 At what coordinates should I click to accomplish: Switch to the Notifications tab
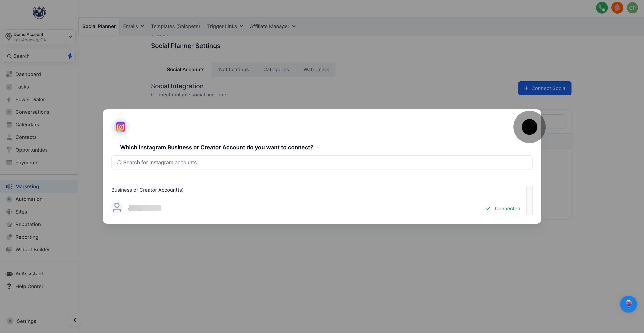(234, 69)
